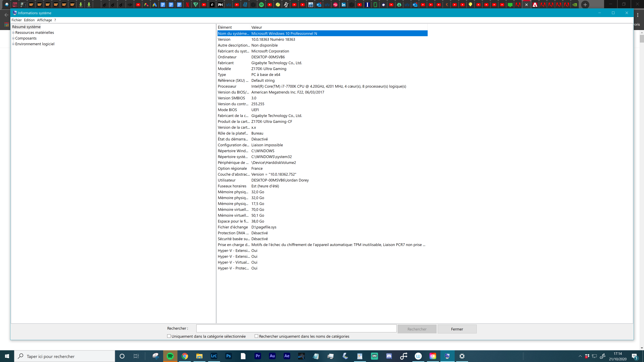Click the Fermer button
Screen dimensions: 644x362
tap(457, 329)
